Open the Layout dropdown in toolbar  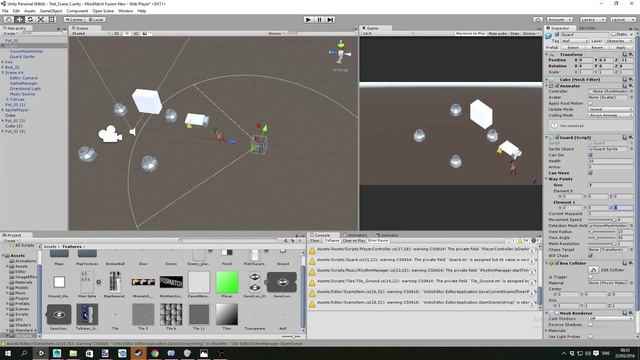[622, 19]
